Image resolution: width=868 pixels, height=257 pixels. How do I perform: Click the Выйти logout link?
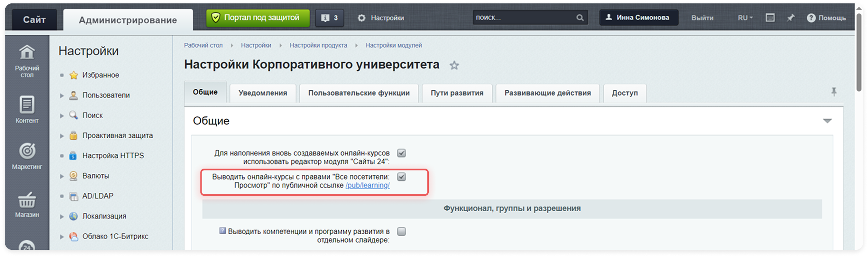(x=702, y=18)
